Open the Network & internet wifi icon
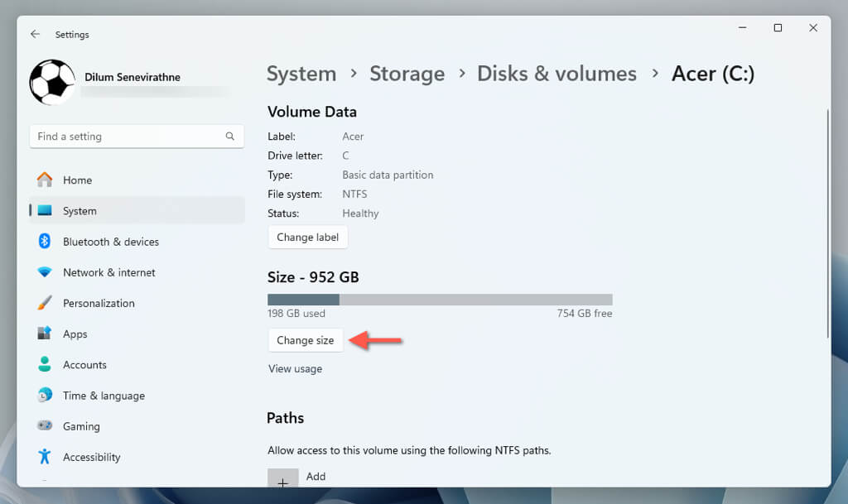848x504 pixels. click(45, 272)
